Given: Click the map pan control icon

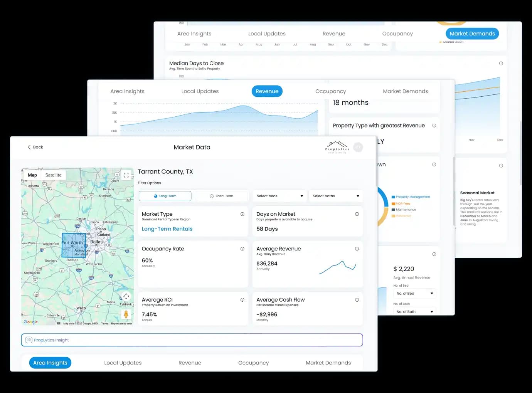Looking at the screenshot, I should [126, 296].
